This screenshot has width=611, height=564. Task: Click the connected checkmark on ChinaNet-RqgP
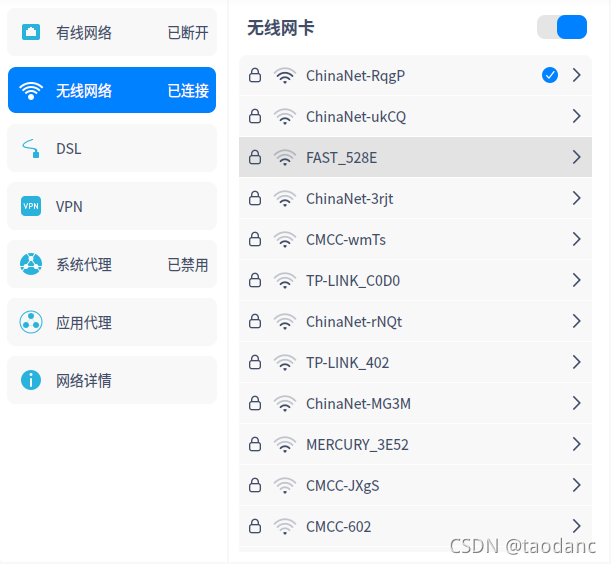pos(549,75)
